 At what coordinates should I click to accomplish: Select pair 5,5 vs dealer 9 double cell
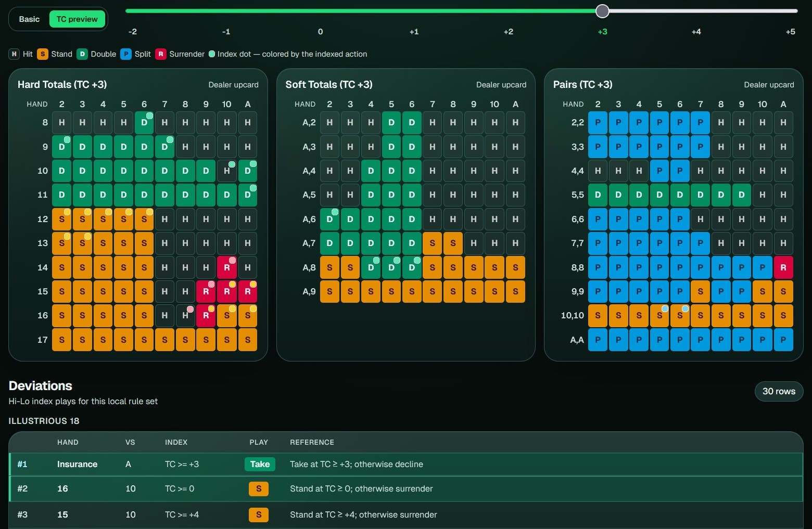click(742, 195)
